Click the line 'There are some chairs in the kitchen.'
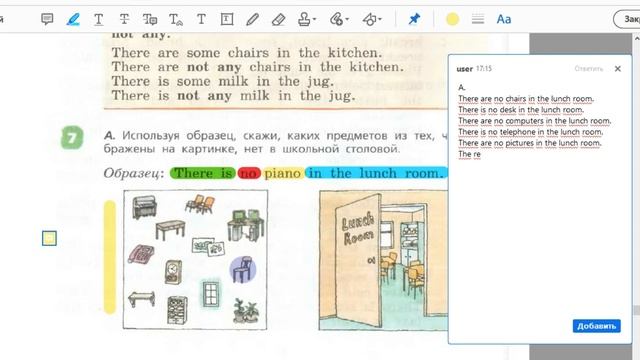This screenshot has width=640, height=360. [247, 53]
